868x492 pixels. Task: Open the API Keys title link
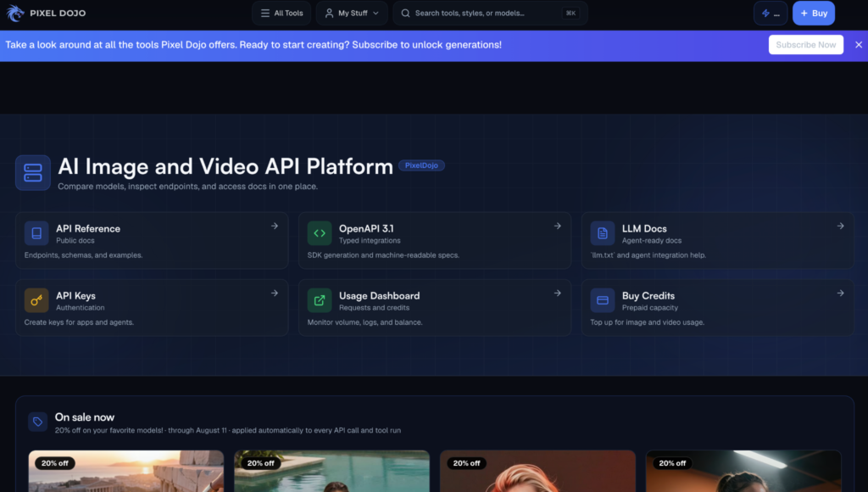point(75,296)
